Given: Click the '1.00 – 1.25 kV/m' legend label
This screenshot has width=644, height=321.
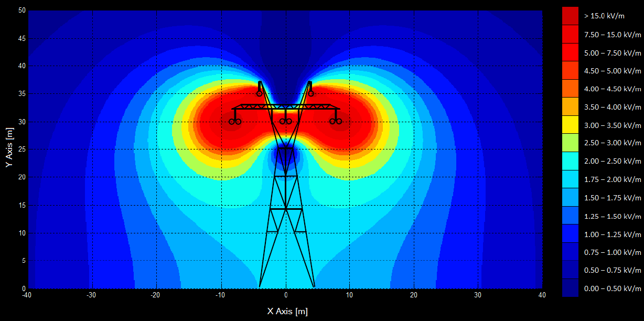Looking at the screenshot, I should (x=613, y=234).
